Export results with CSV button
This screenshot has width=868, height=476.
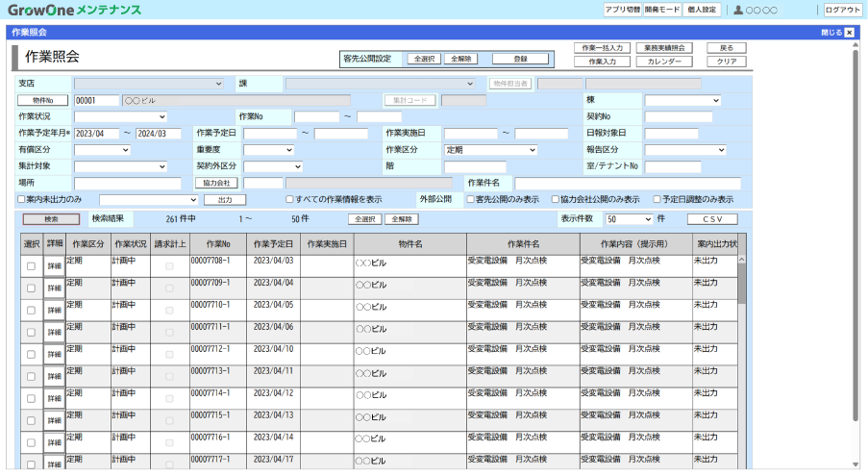click(712, 219)
